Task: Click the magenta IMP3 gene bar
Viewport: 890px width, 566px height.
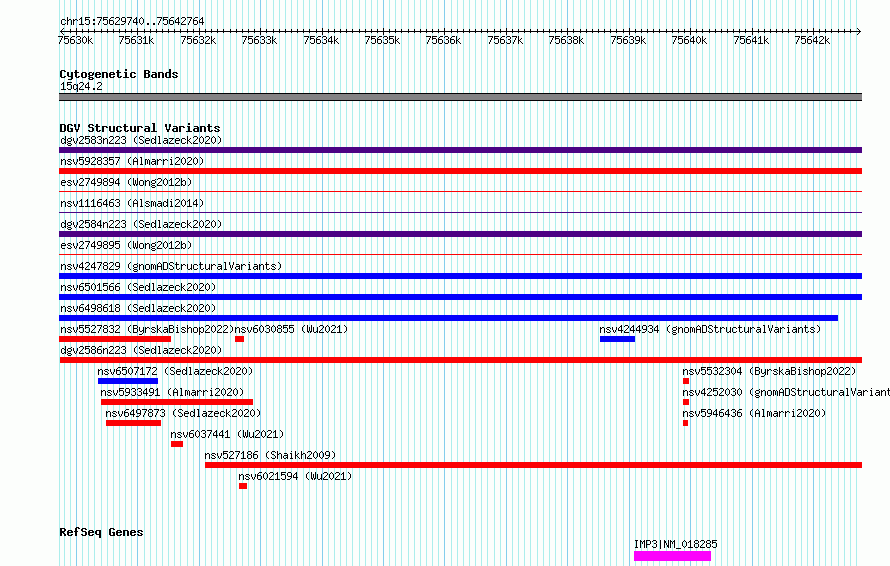Action: (673, 556)
